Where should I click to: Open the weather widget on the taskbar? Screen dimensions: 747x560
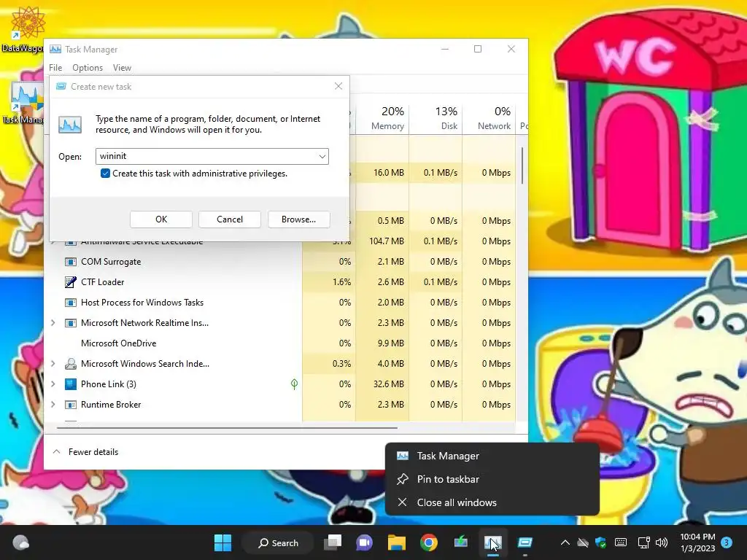click(20, 542)
